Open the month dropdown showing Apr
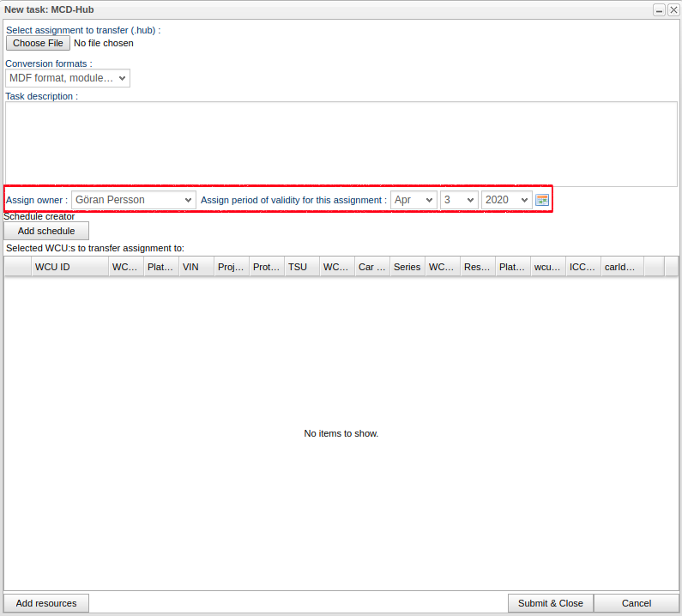The width and height of the screenshot is (682, 616). coord(413,200)
